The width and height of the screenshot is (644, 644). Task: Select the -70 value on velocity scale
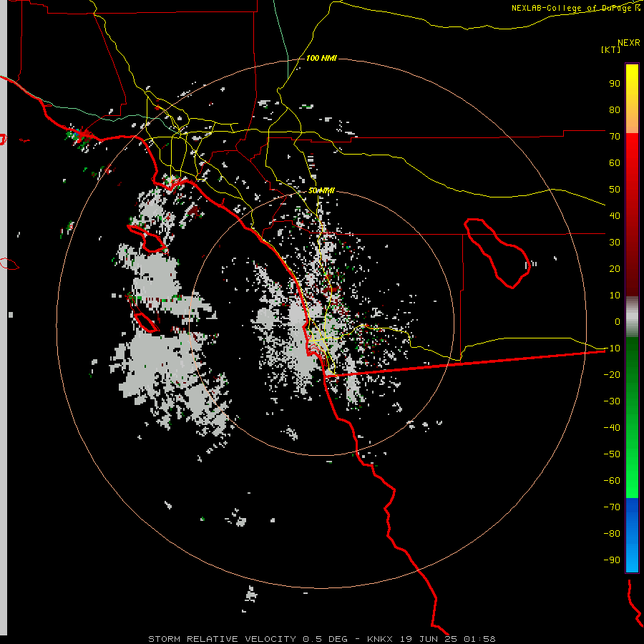click(612, 507)
